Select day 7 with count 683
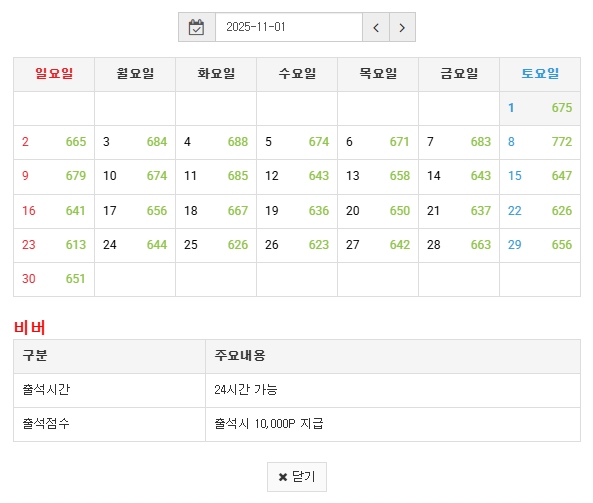Screen dimensions: 593x503 tap(459, 142)
